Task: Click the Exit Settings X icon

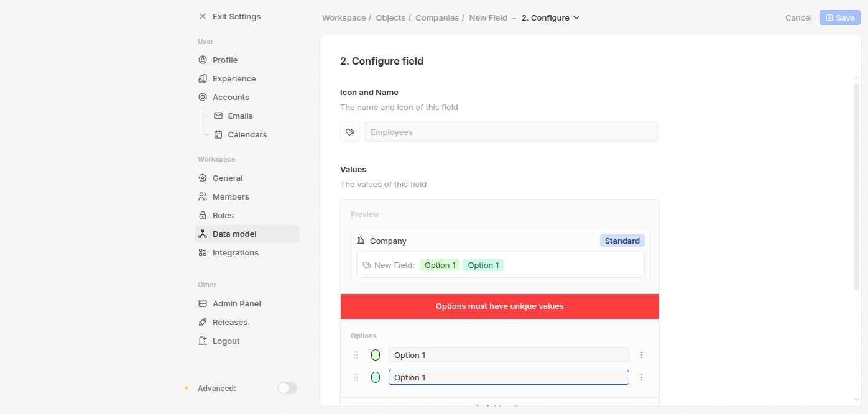Action: pyautogui.click(x=203, y=17)
